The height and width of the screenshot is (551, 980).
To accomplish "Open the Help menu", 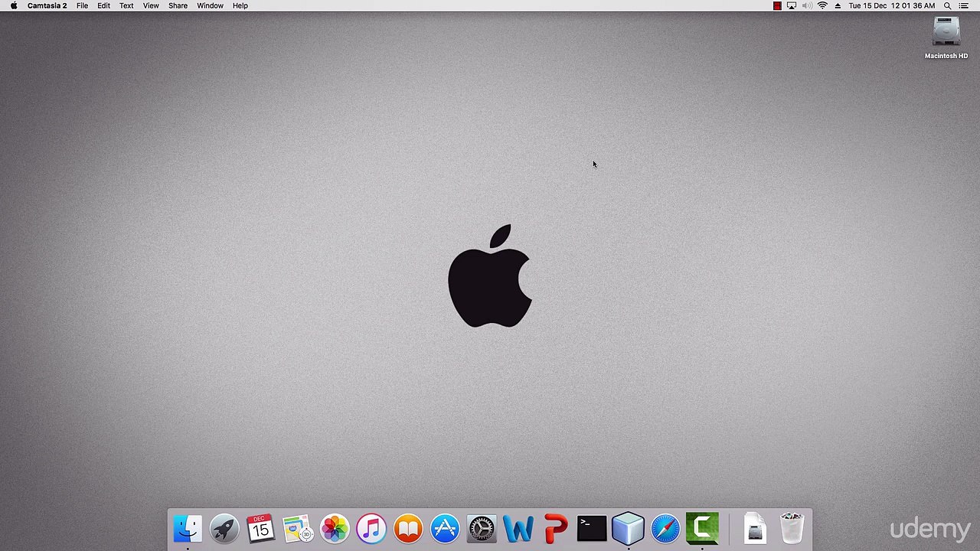I will pos(240,5).
